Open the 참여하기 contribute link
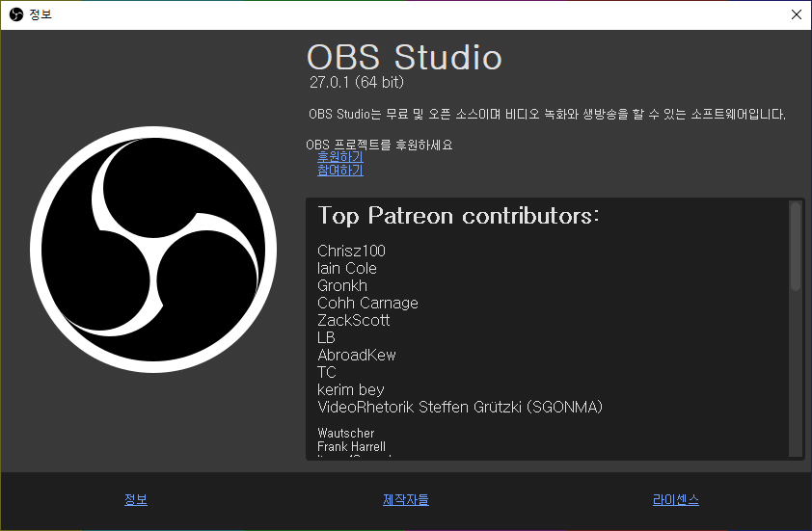Image resolution: width=812 pixels, height=531 pixels. (x=340, y=170)
